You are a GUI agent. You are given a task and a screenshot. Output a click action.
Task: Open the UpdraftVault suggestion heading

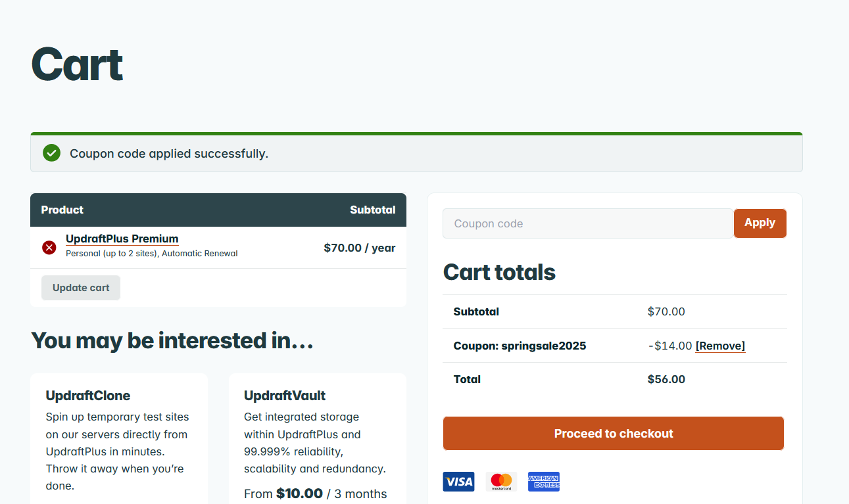click(x=285, y=396)
